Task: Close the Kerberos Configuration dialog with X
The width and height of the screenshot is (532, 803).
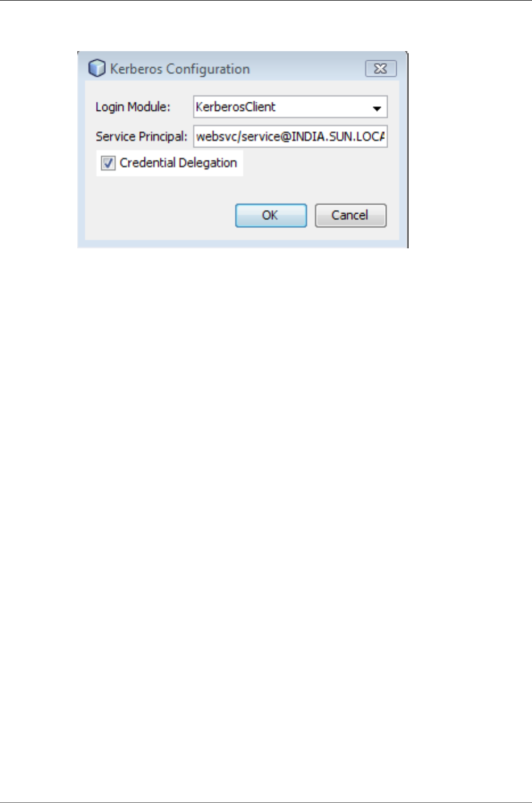Action: [x=381, y=69]
